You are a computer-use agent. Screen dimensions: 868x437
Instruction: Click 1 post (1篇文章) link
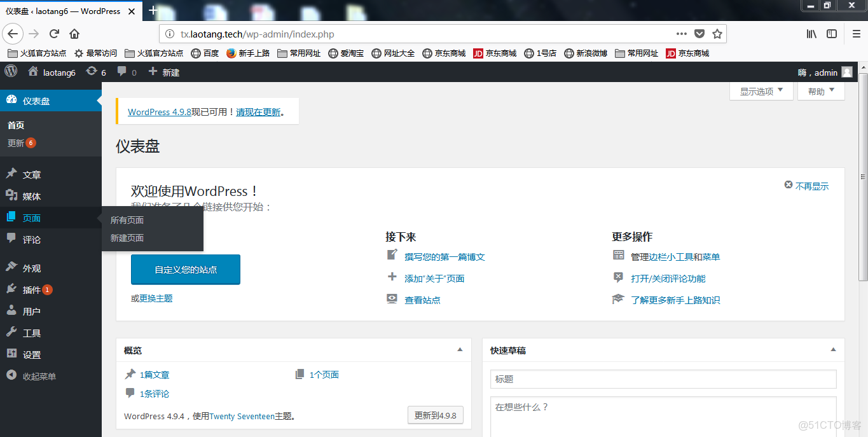[155, 375]
